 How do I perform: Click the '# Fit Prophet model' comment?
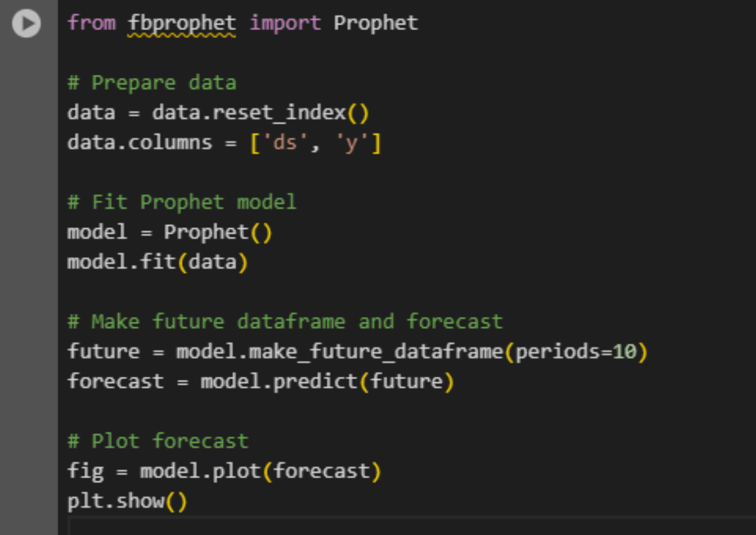pyautogui.click(x=182, y=202)
